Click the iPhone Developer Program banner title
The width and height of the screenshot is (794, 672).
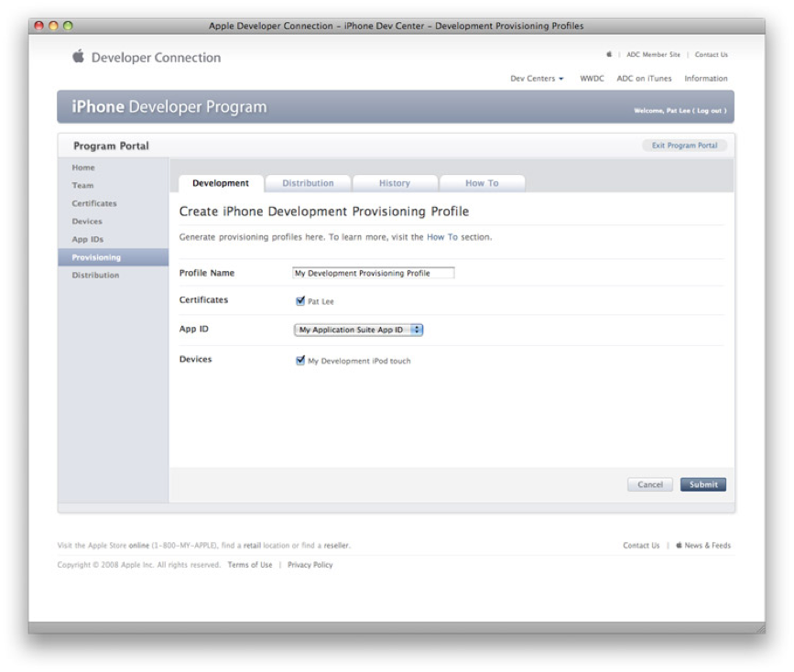[169, 107]
